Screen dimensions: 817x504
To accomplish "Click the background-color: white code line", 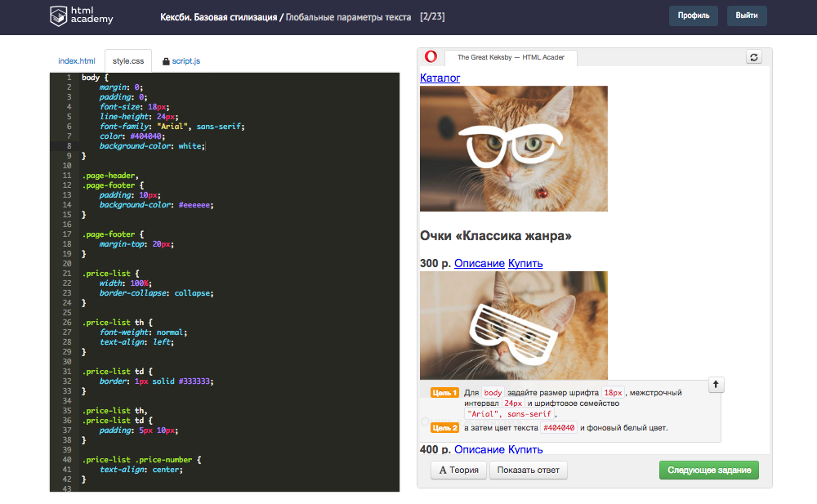I will coord(152,146).
